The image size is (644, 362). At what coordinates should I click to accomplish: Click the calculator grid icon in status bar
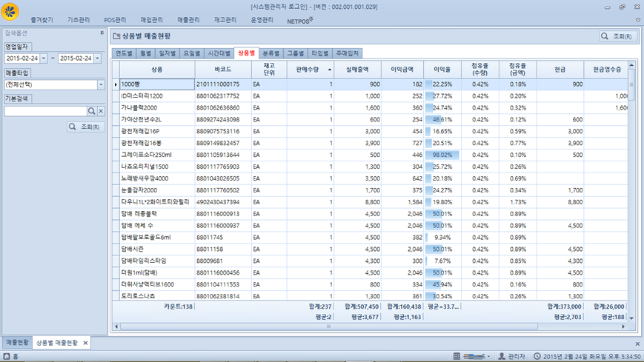tap(457, 356)
